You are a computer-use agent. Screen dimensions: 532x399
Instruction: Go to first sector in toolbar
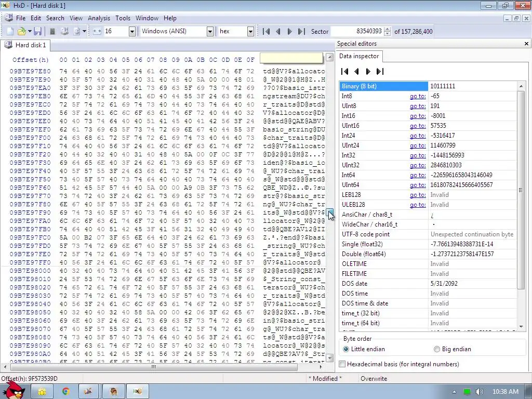click(x=267, y=32)
